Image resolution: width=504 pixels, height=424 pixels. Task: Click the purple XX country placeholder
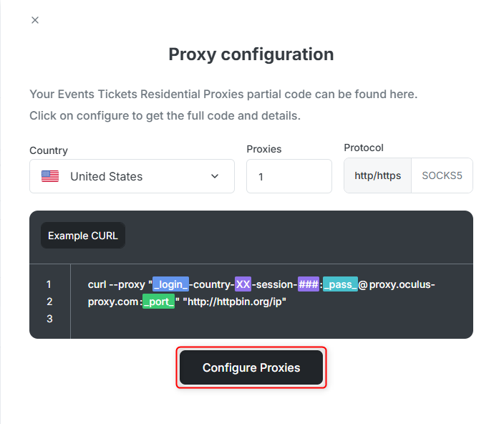click(243, 284)
